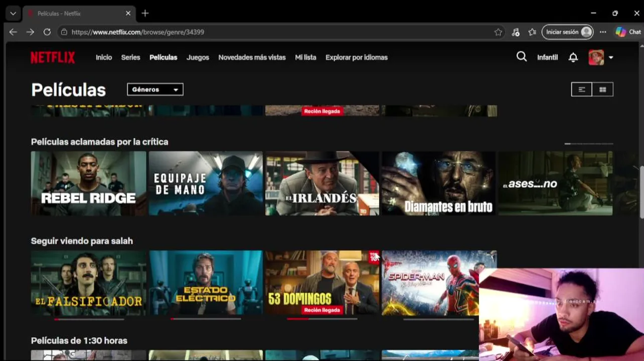Viewport: 644px width, 361px height.
Task: Click the browser forward arrow
Action: click(30, 32)
